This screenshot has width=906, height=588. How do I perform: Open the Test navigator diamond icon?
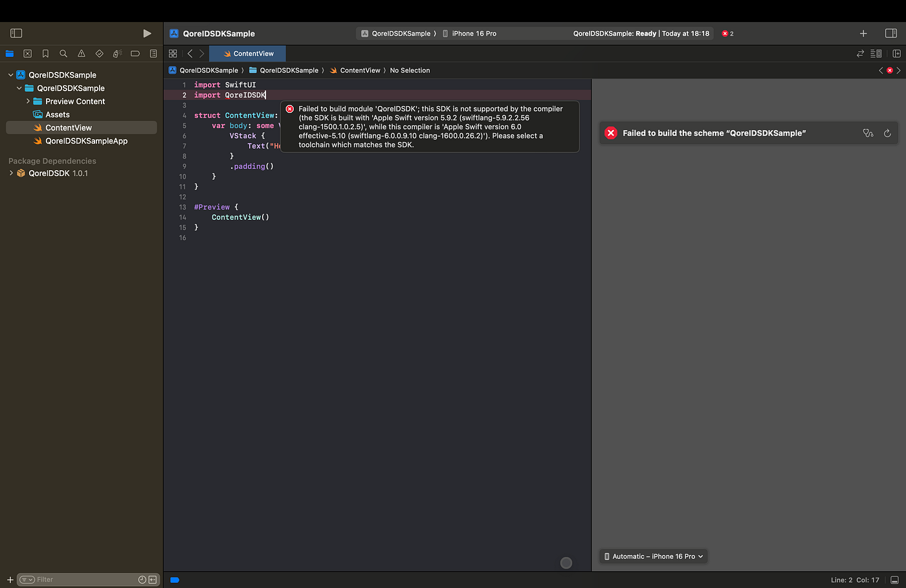coord(99,53)
